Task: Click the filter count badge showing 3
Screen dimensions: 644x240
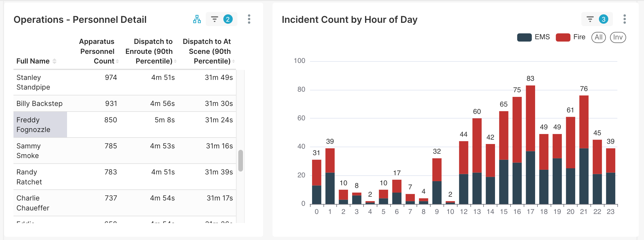Action: tap(603, 19)
